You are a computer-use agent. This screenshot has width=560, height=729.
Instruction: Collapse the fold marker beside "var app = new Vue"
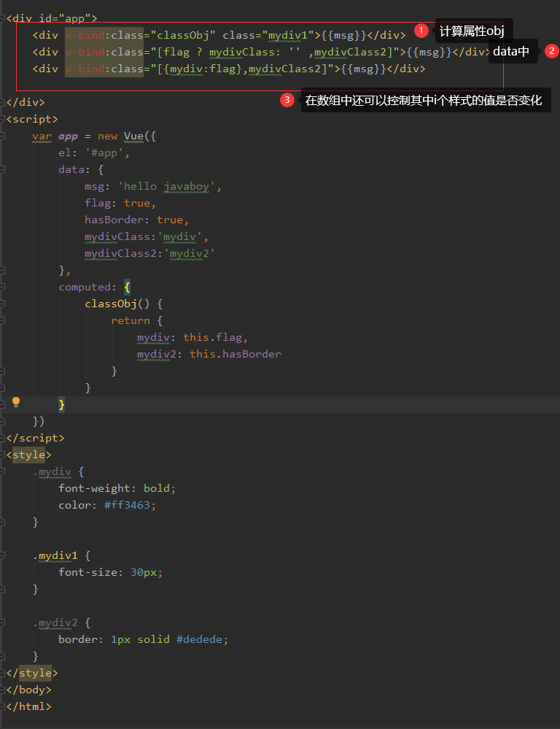point(2,136)
